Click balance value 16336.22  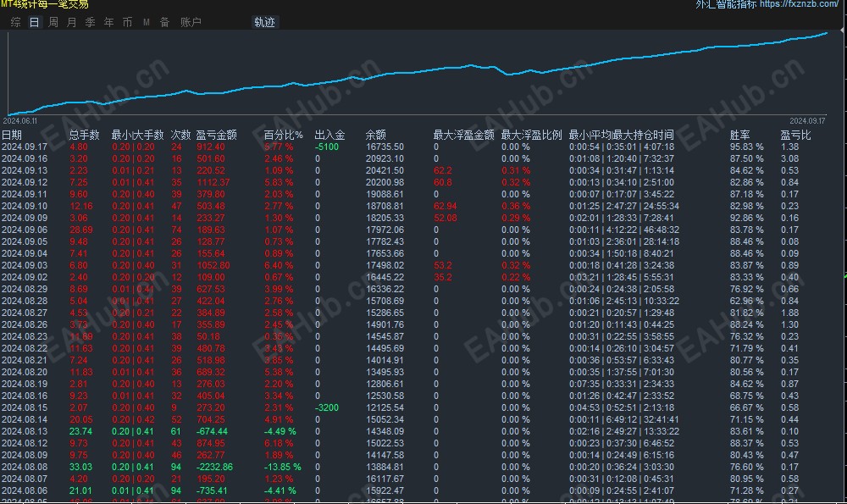(385, 290)
